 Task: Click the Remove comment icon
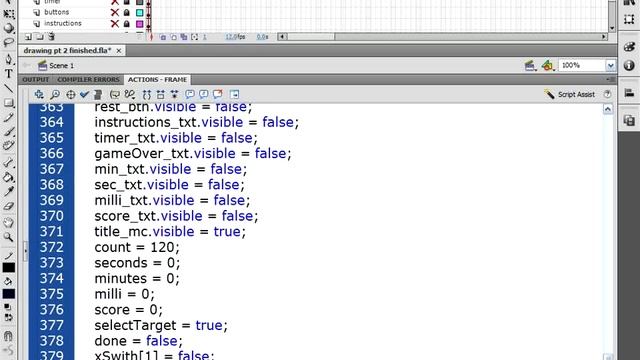point(218,94)
